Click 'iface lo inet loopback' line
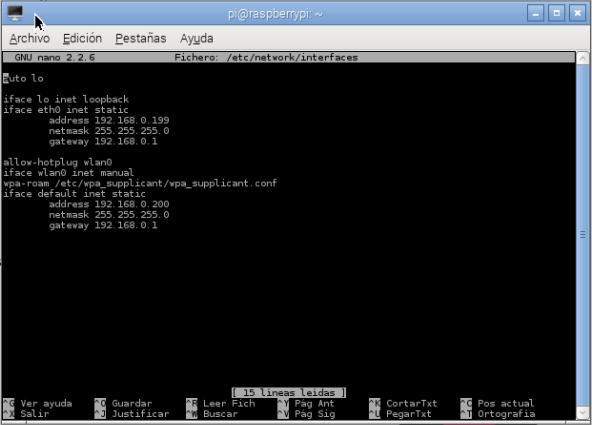This screenshot has height=425, width=592. [66, 100]
